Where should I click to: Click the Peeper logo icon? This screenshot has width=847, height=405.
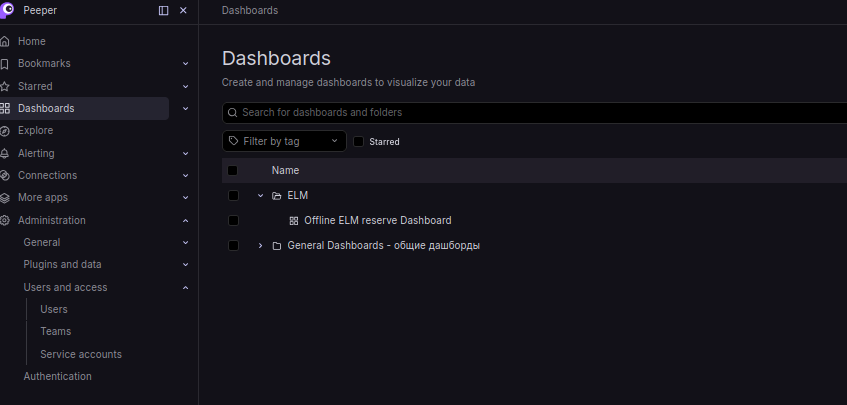6,10
